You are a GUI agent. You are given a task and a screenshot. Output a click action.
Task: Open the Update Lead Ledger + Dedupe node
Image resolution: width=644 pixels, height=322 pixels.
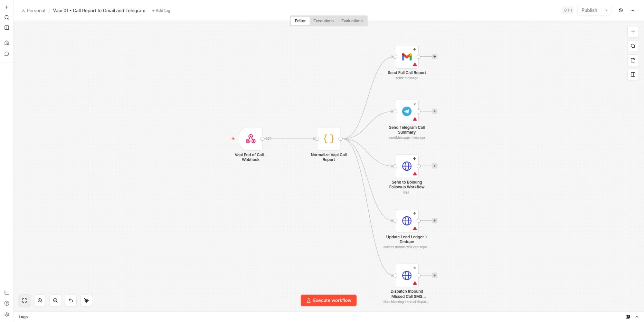point(407,221)
